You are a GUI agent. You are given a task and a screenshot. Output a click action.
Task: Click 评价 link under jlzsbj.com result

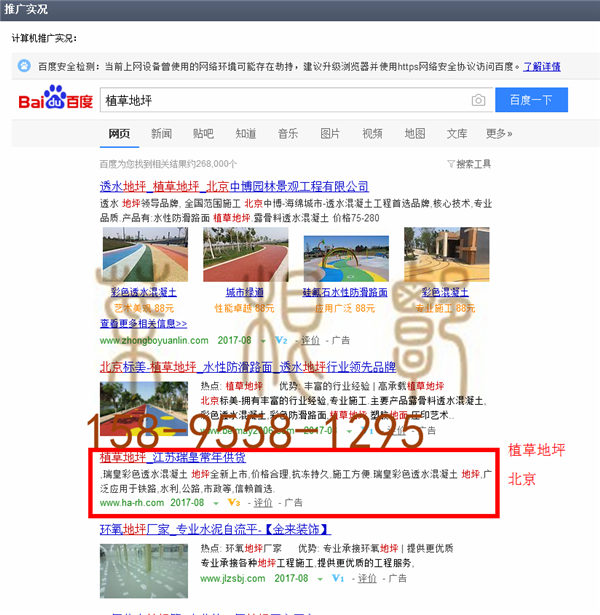pos(367,579)
